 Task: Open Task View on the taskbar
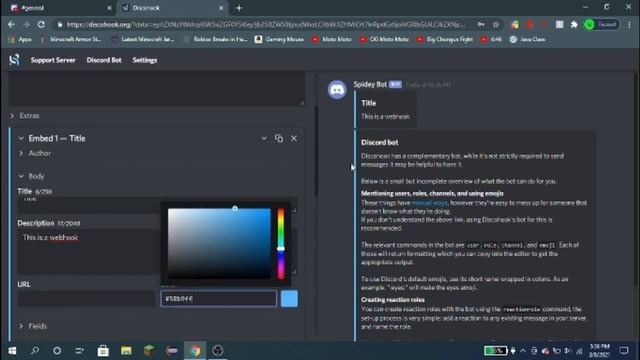(x=80, y=351)
